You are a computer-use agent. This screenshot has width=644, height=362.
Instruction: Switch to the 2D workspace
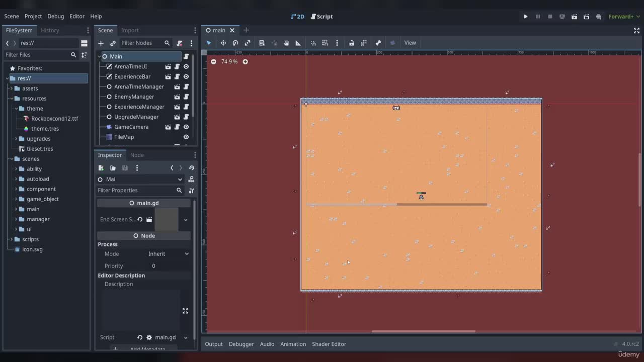pos(298,17)
